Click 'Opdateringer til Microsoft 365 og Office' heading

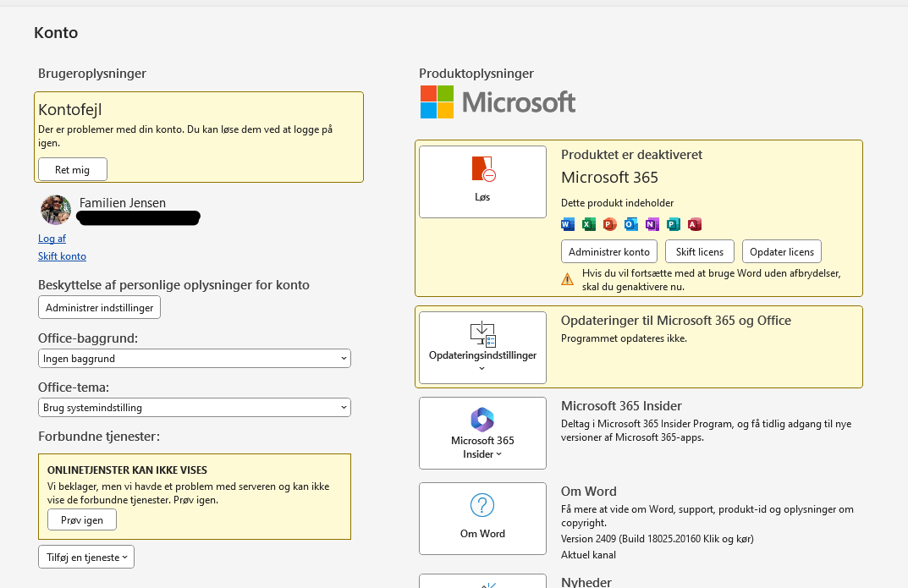coord(676,321)
